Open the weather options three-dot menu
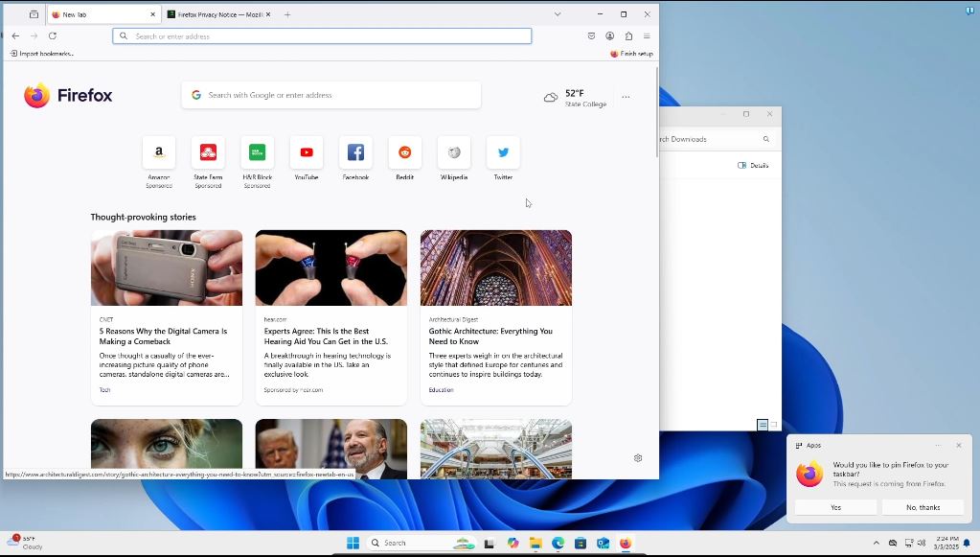The height and width of the screenshot is (557, 980). 626,97
